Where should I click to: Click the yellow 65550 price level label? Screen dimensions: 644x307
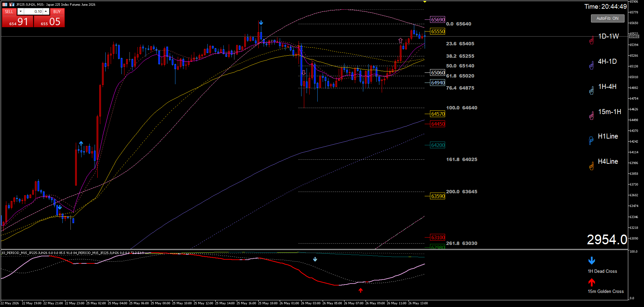(438, 31)
